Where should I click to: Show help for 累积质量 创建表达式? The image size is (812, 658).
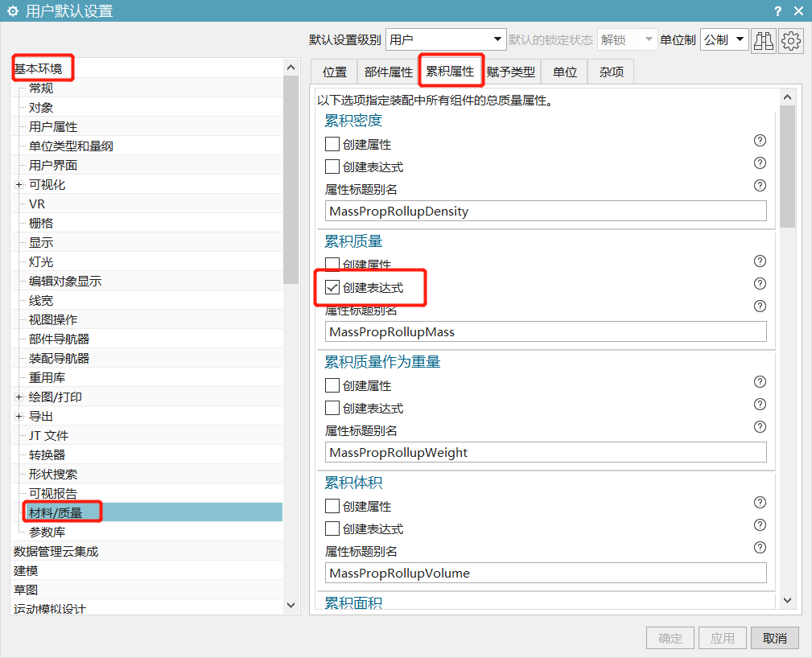point(760,284)
